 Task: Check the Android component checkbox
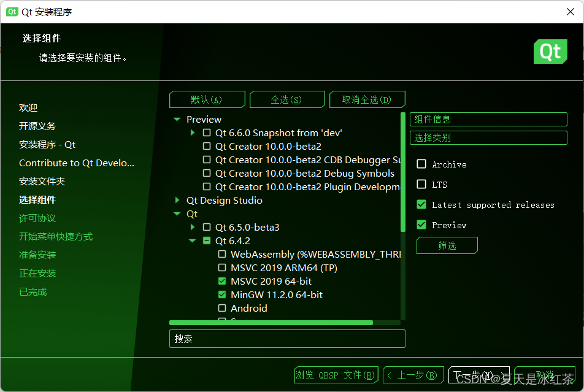point(222,308)
